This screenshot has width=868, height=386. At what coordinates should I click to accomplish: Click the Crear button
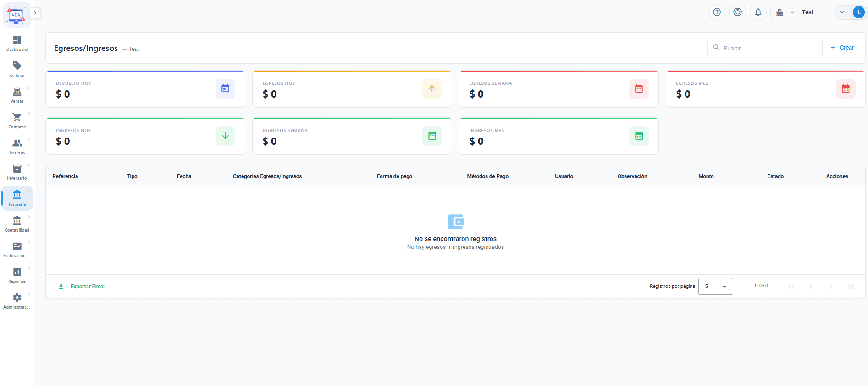[x=842, y=48]
